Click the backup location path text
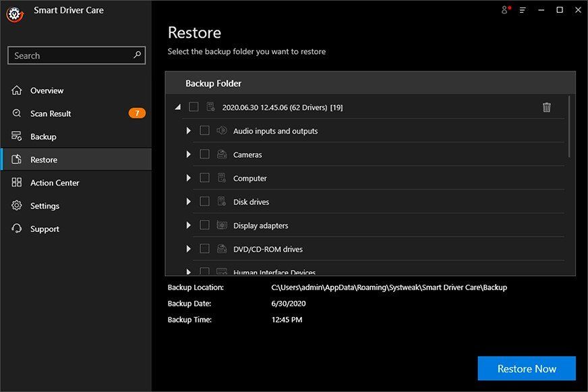This screenshot has width=588, height=392. click(x=389, y=287)
